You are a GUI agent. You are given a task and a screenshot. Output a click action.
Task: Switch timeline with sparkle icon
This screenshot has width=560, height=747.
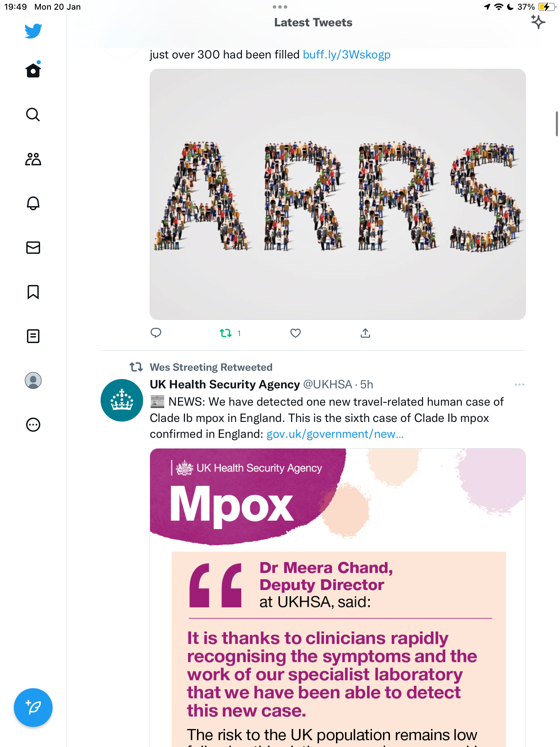[538, 22]
